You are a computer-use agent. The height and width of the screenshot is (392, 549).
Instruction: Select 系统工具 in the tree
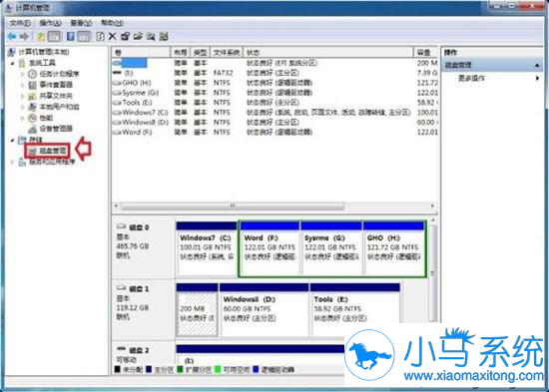pyautogui.click(x=42, y=63)
